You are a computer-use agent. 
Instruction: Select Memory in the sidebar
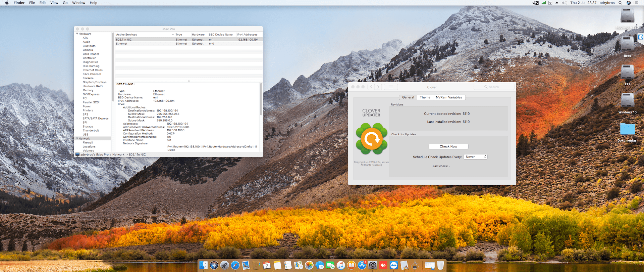coord(88,90)
